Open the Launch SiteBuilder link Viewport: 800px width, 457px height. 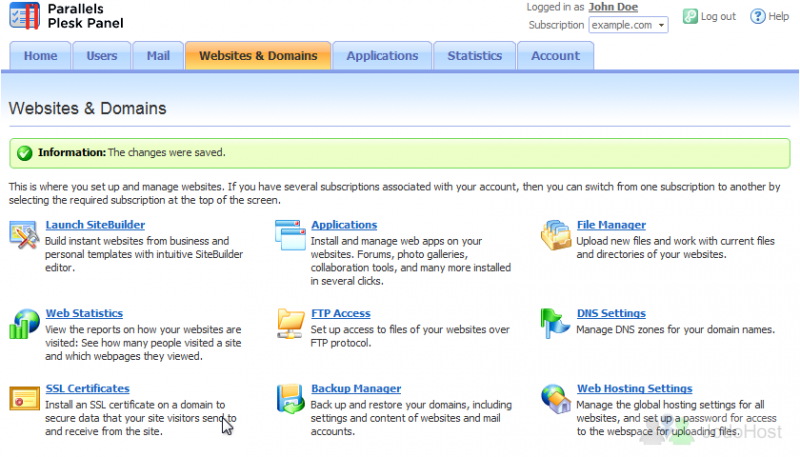(95, 225)
